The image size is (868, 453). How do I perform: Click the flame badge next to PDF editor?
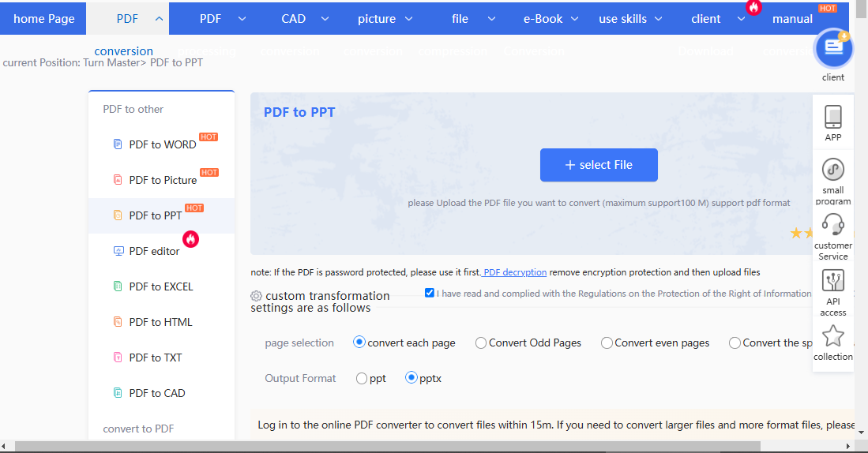(x=191, y=239)
